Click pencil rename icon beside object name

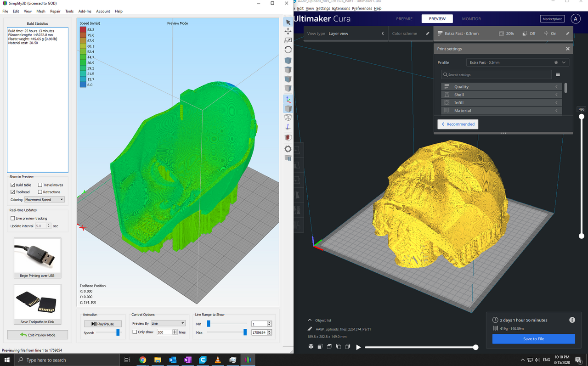pos(311,329)
